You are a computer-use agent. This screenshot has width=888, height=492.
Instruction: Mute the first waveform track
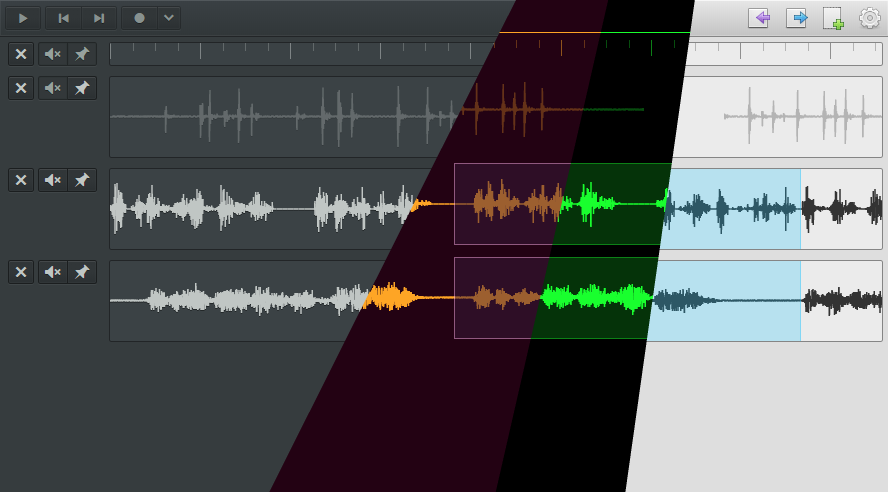click(53, 88)
